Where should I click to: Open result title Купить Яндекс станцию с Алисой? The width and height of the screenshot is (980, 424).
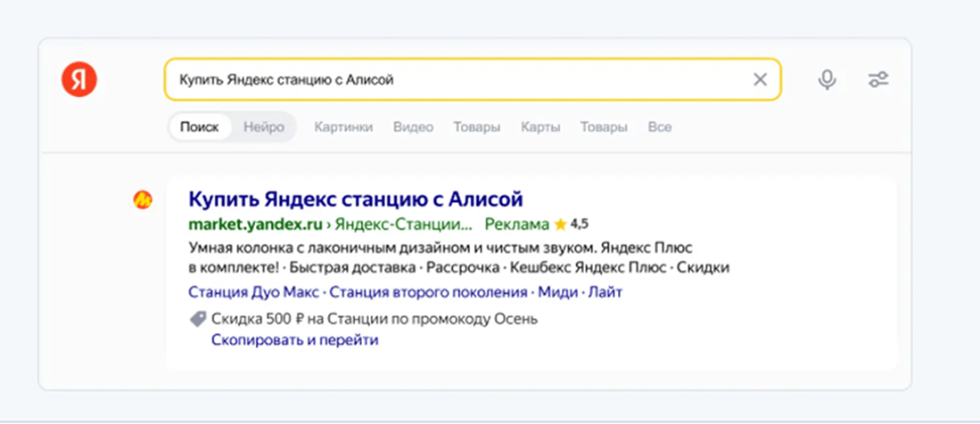tap(356, 199)
